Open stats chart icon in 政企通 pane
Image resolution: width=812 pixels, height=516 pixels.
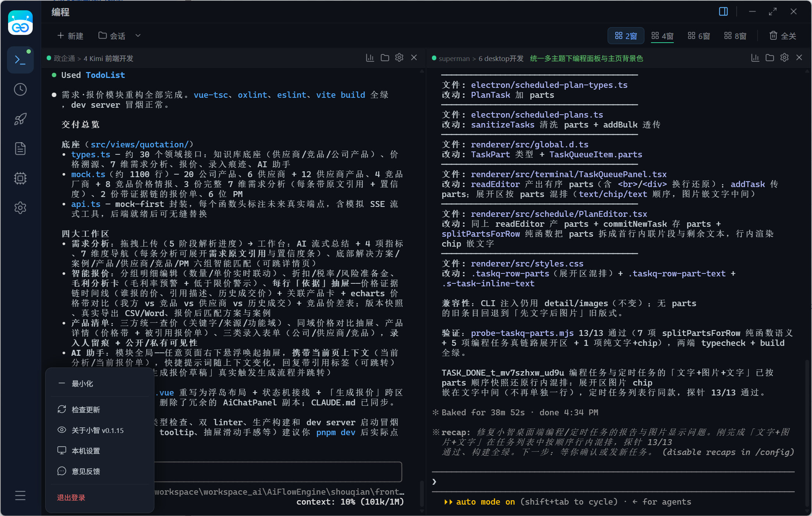point(370,58)
